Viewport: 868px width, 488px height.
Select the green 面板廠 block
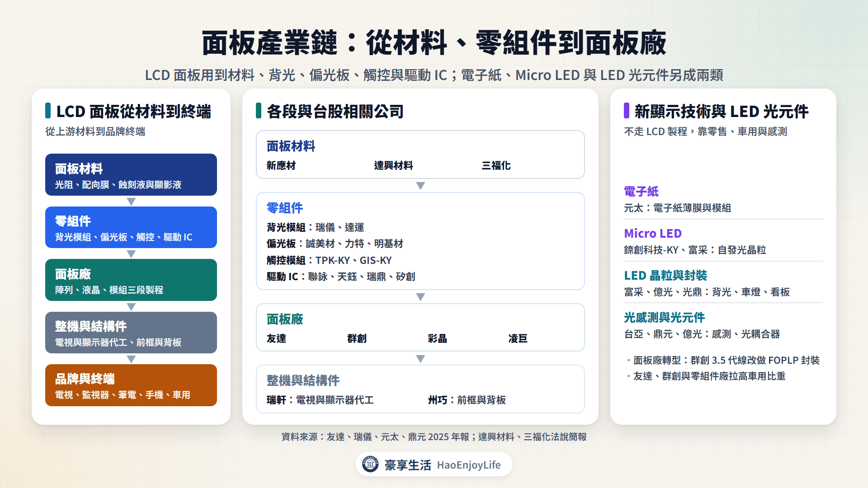point(131,280)
